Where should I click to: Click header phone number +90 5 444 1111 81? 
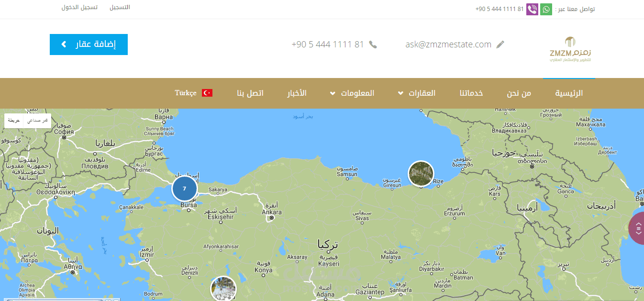click(328, 45)
